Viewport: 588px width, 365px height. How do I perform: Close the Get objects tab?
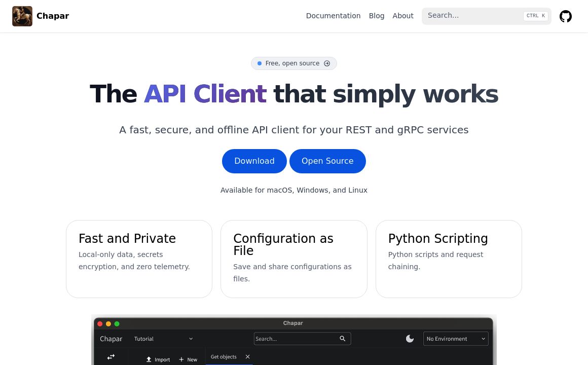click(x=247, y=357)
